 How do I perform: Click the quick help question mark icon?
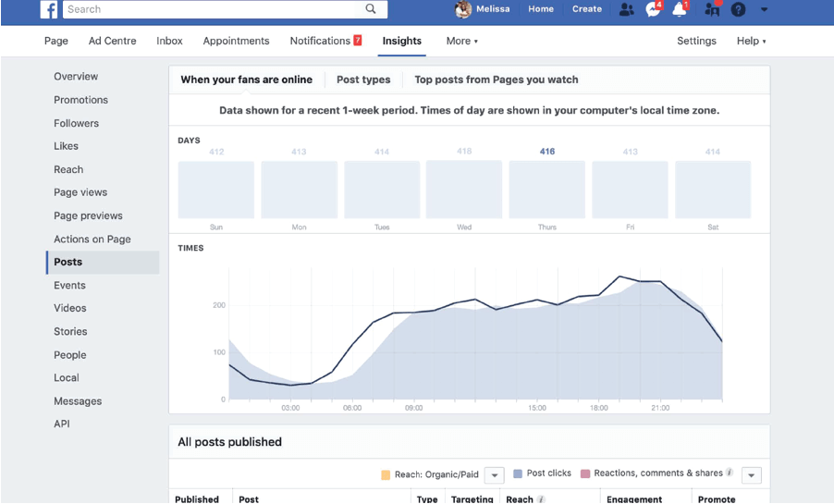pyautogui.click(x=738, y=9)
